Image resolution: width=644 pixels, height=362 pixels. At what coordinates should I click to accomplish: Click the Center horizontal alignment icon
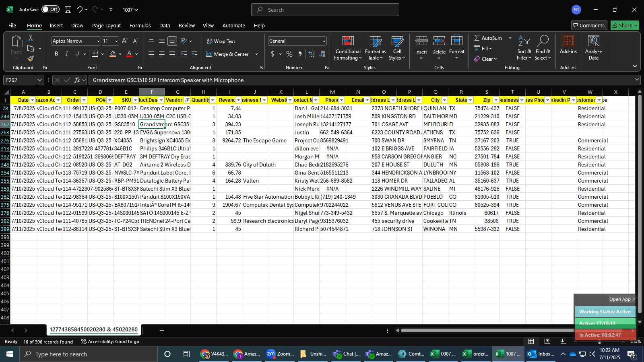coord(162,54)
